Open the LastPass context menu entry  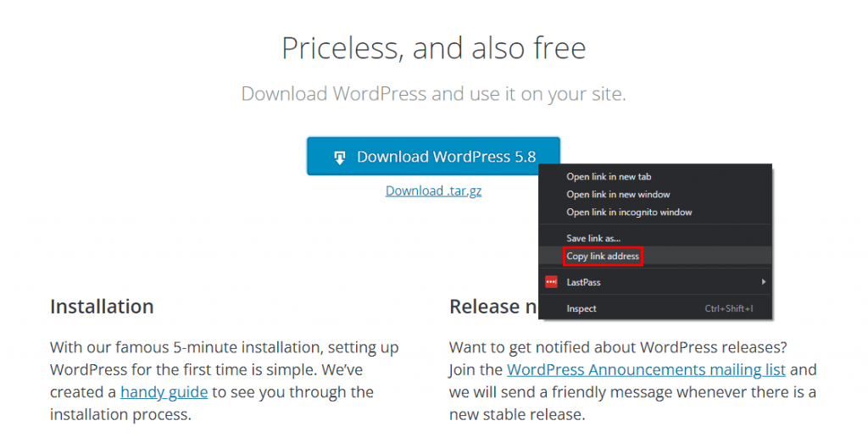pyautogui.click(x=655, y=282)
